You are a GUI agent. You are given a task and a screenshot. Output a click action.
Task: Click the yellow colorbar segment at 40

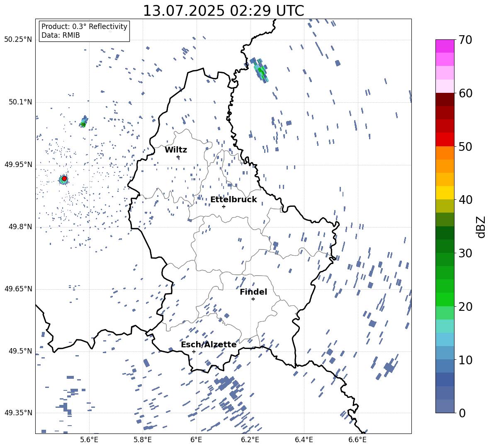tap(445, 193)
